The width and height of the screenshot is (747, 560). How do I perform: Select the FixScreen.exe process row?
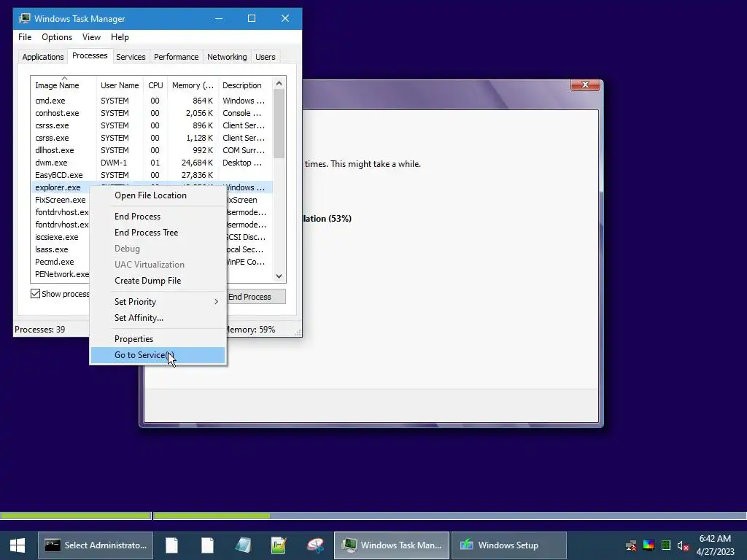61,200
